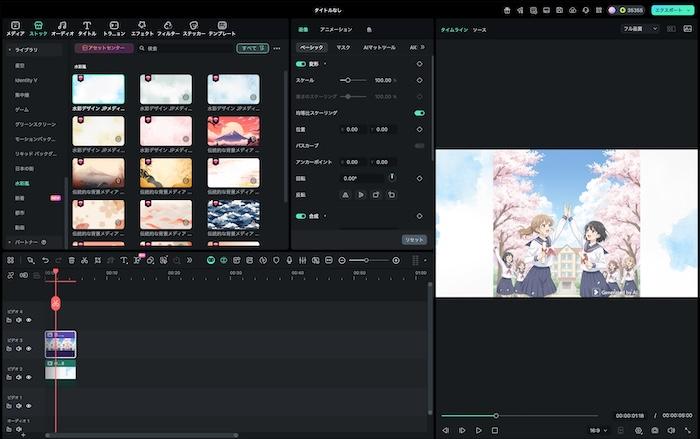The width and height of the screenshot is (700, 439).
Task: Open the すべて filter dropdown
Action: 252,47
